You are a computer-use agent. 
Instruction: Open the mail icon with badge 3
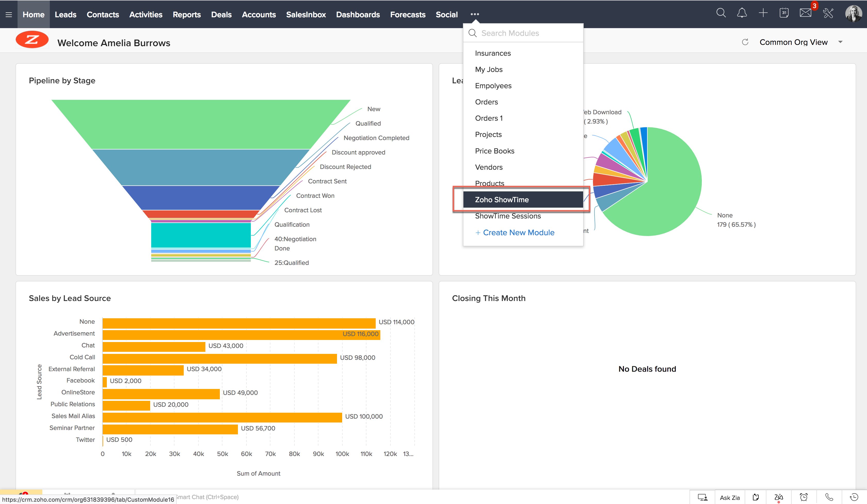point(805,13)
